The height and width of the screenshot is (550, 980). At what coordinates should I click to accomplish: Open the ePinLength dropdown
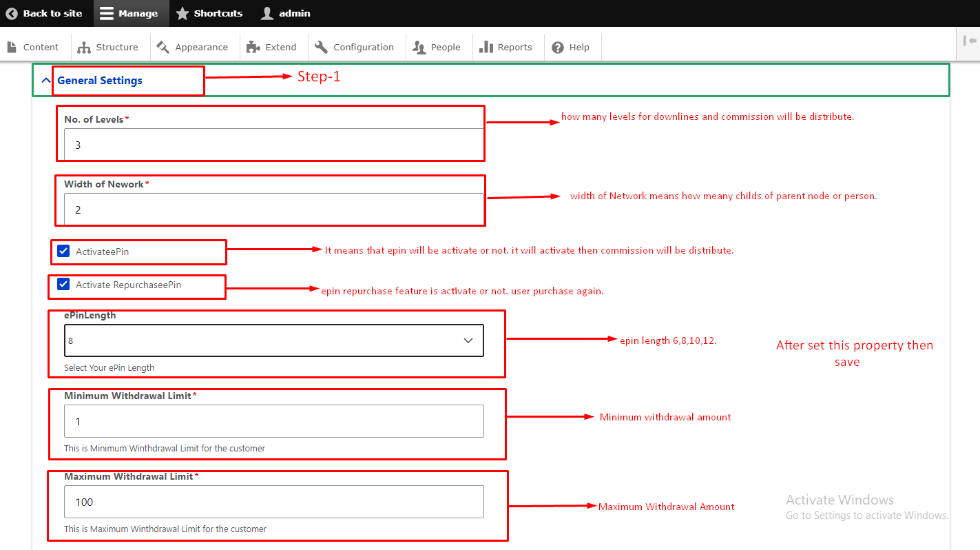[273, 340]
